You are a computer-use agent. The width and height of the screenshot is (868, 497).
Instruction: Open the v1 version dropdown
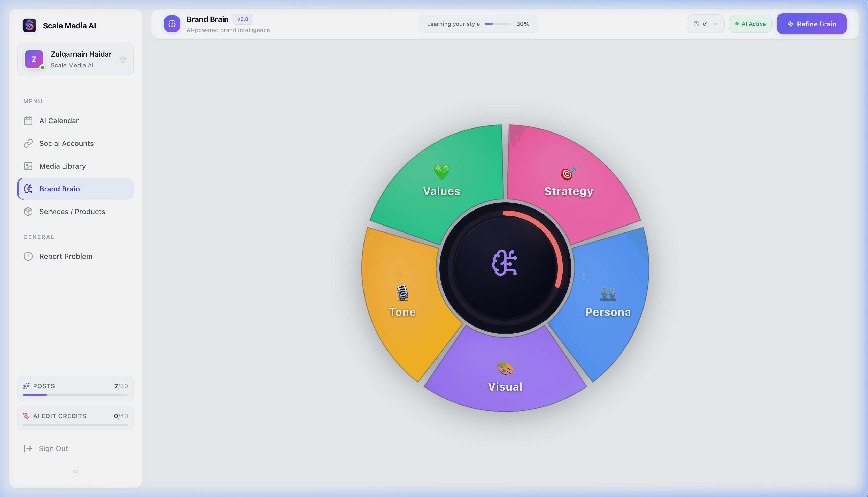[x=705, y=24]
